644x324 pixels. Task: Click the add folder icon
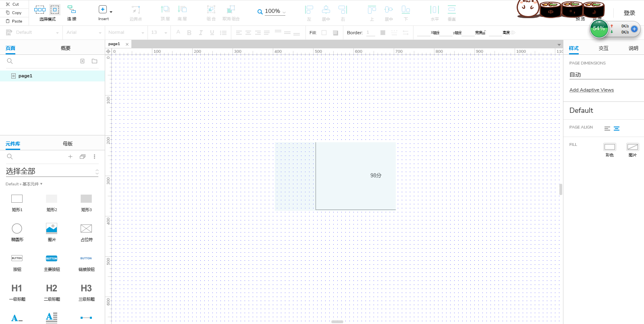94,61
